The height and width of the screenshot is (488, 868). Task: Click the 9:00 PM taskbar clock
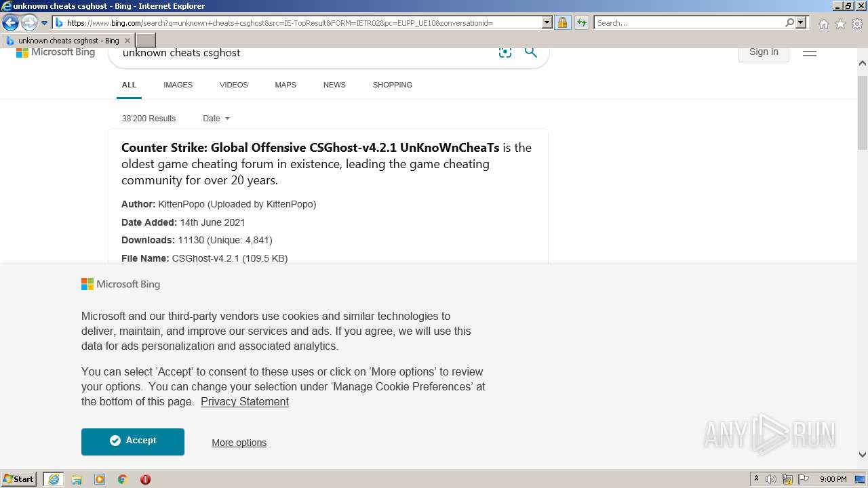[833, 479]
